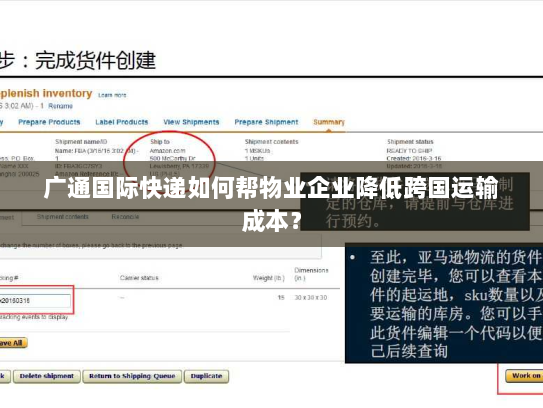Focus the tracking number input field

pyautogui.click(x=35, y=301)
